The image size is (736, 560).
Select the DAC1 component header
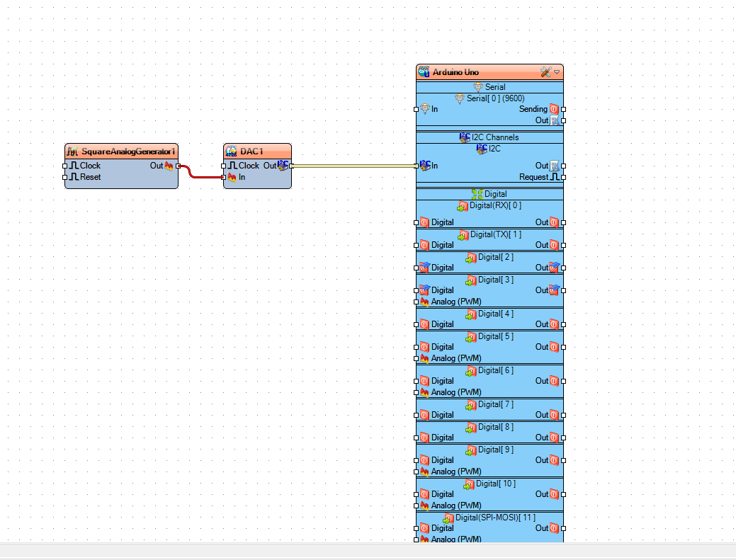click(x=257, y=152)
